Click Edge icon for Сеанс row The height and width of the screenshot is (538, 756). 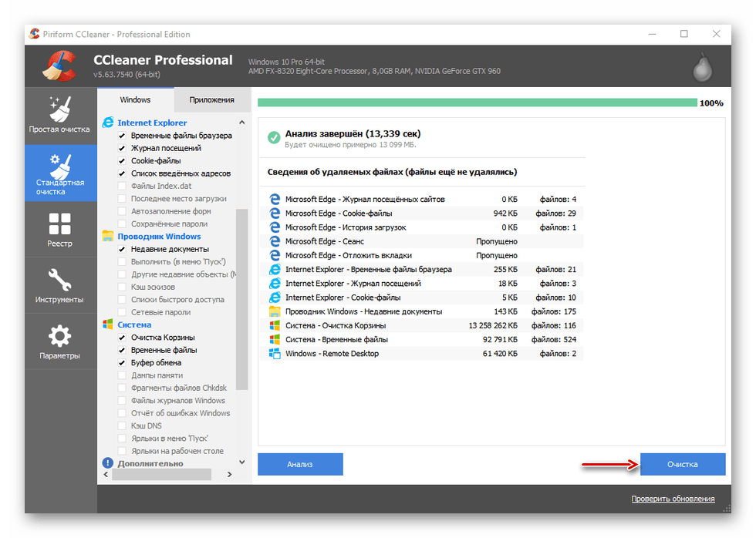(275, 241)
